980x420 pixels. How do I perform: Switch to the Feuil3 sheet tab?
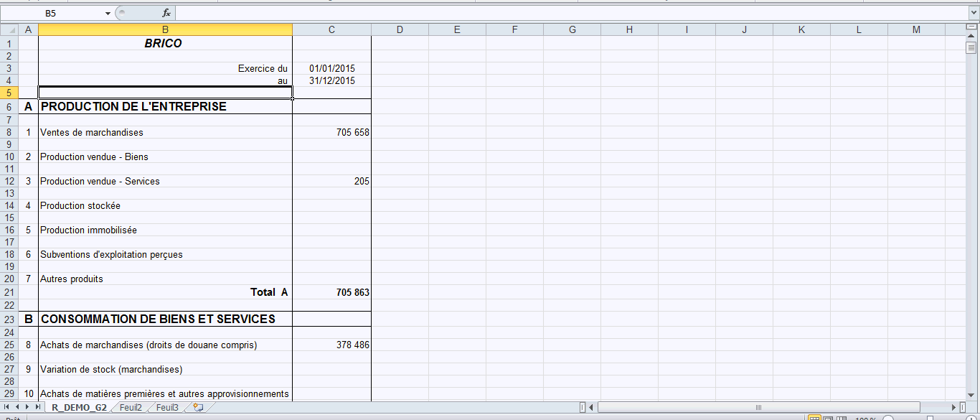point(167,407)
